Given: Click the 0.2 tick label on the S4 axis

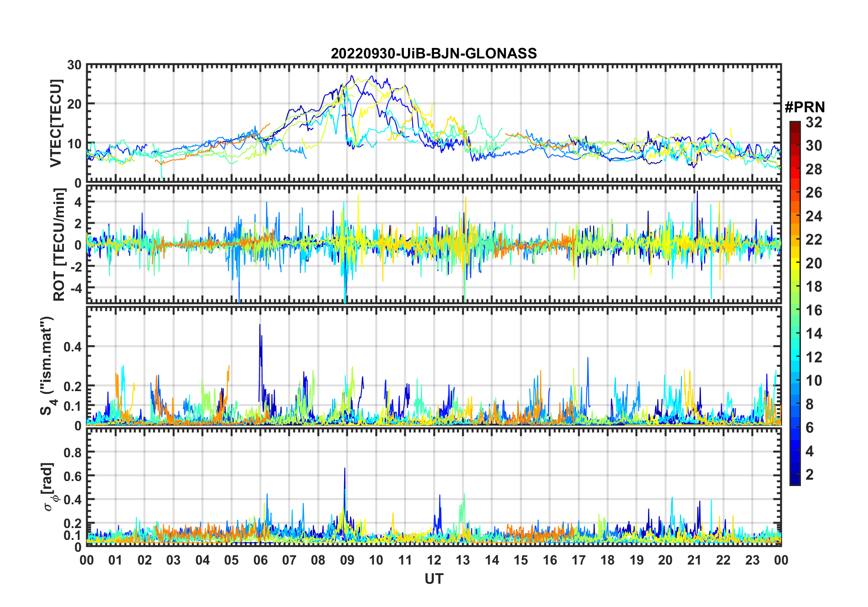Looking at the screenshot, I should point(73,386).
